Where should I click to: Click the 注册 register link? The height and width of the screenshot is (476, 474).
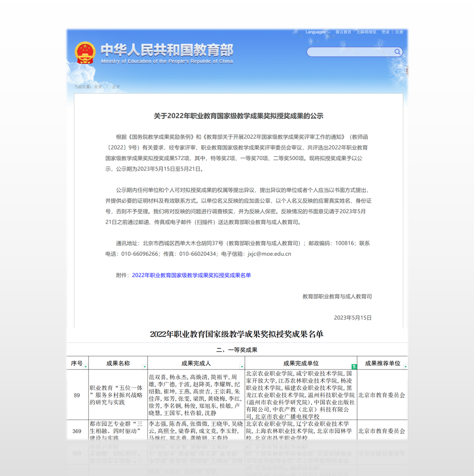[x=400, y=32]
